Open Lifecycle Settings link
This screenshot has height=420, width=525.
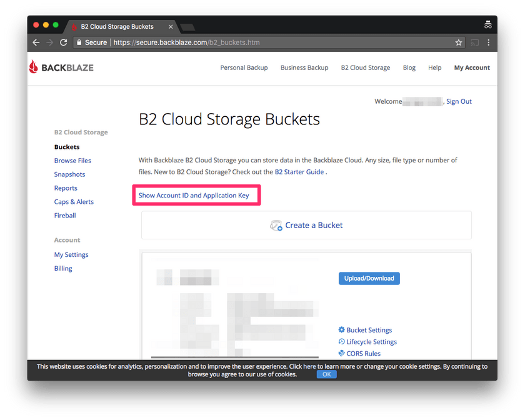372,342
